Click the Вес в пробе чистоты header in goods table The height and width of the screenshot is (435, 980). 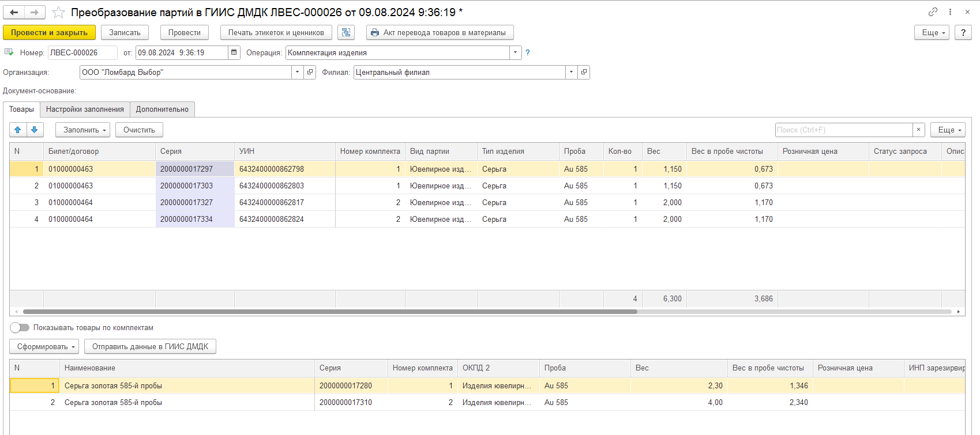732,151
